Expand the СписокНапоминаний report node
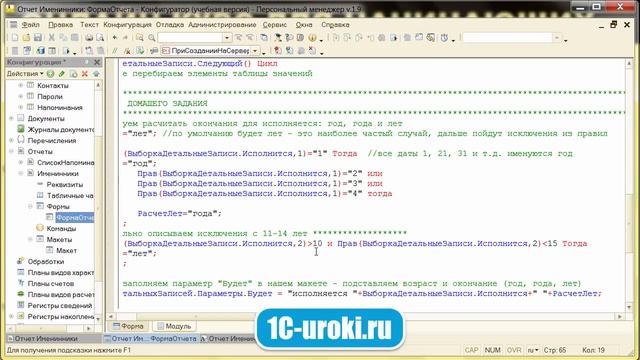This screenshot has height=360, width=640. [20, 162]
